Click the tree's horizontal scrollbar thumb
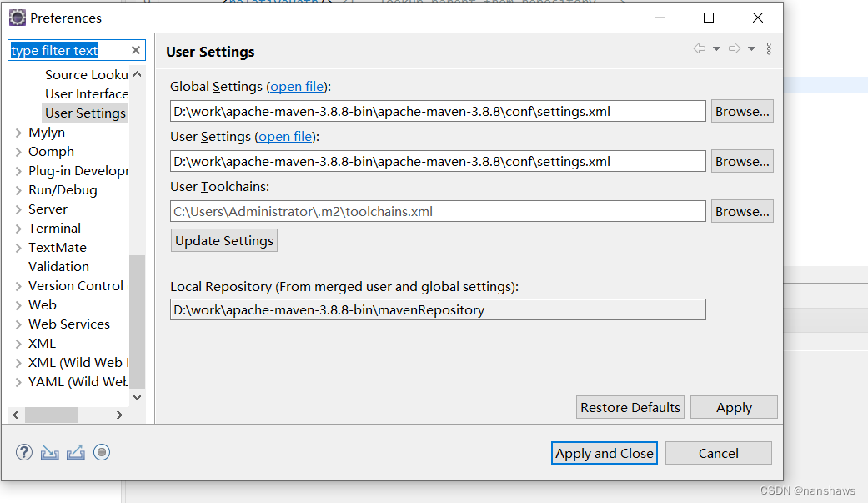The width and height of the screenshot is (868, 503). (x=51, y=415)
